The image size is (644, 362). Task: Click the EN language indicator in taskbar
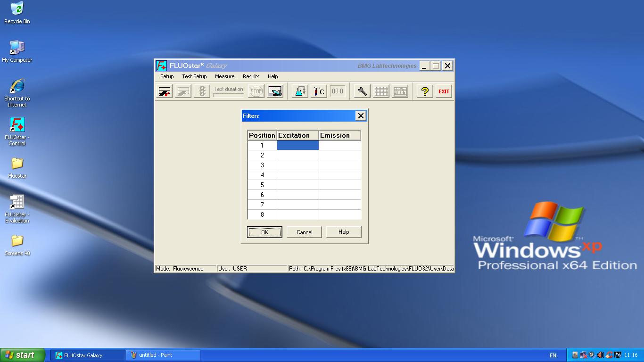coord(553,355)
